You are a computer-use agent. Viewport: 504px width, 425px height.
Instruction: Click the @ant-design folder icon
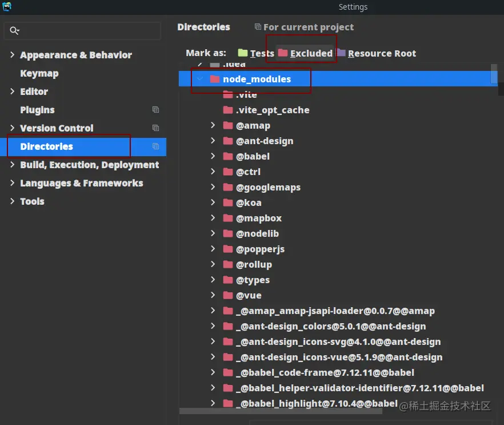click(228, 141)
